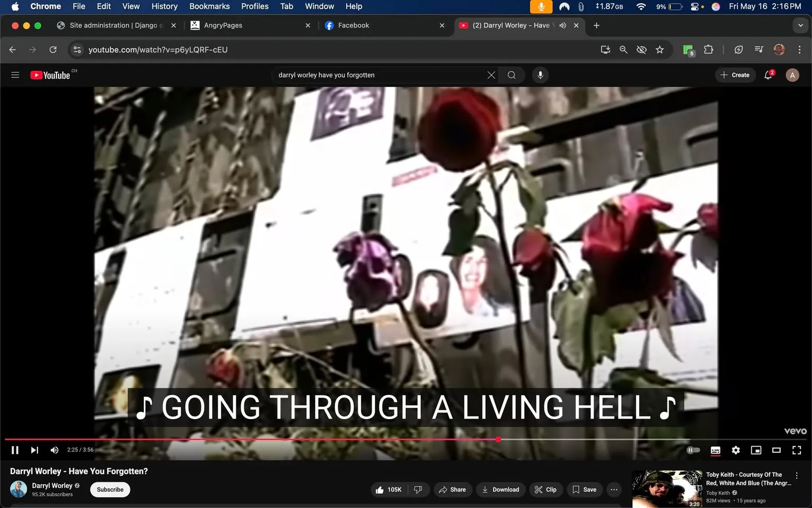This screenshot has height=508, width=812.
Task: Enter fullscreen mode
Action: click(x=797, y=450)
